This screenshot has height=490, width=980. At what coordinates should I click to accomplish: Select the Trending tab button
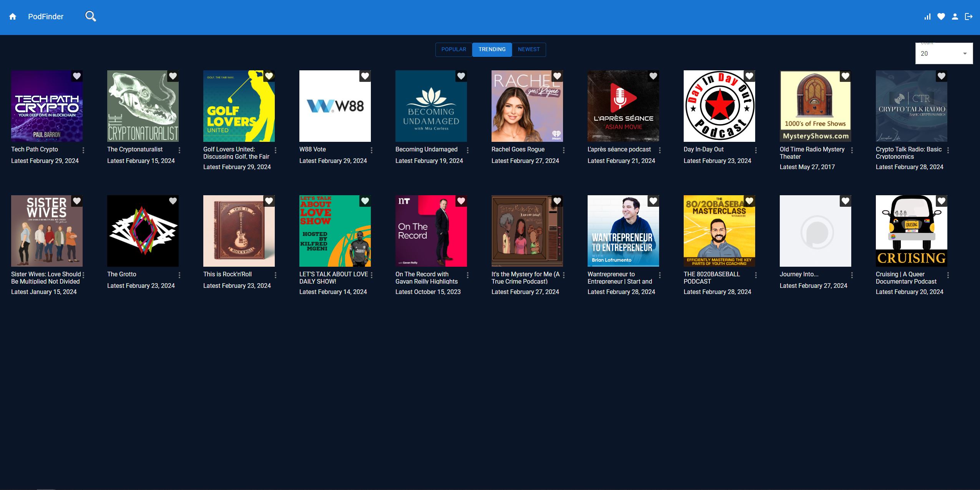pos(492,50)
